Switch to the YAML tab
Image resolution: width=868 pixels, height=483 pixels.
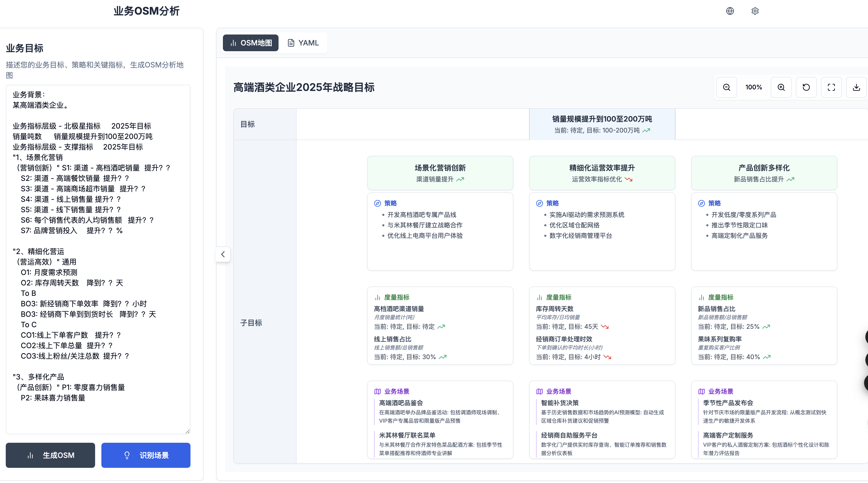click(x=303, y=43)
